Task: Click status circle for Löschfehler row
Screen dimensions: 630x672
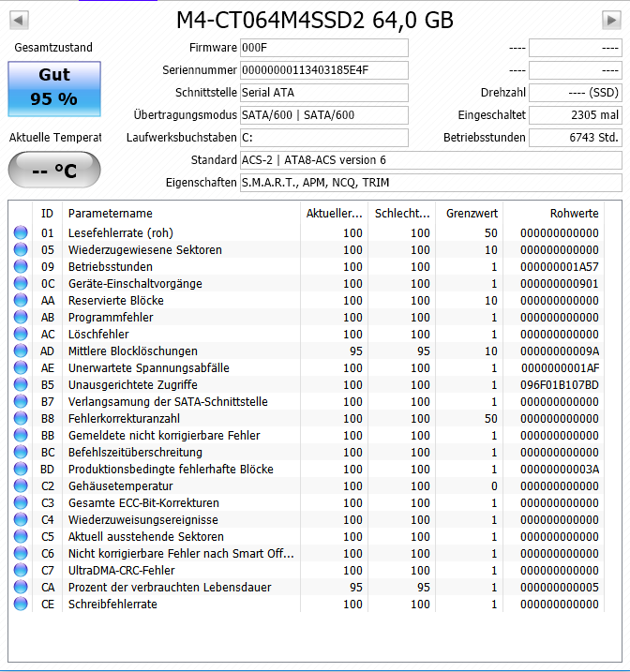Action: 21,334
